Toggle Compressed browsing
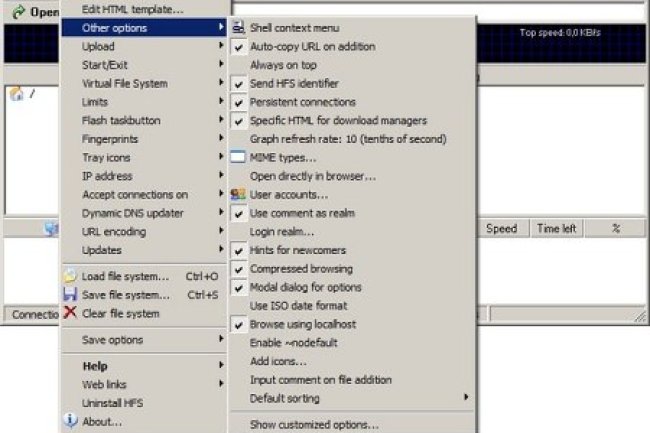650x433 pixels. pyautogui.click(x=353, y=269)
